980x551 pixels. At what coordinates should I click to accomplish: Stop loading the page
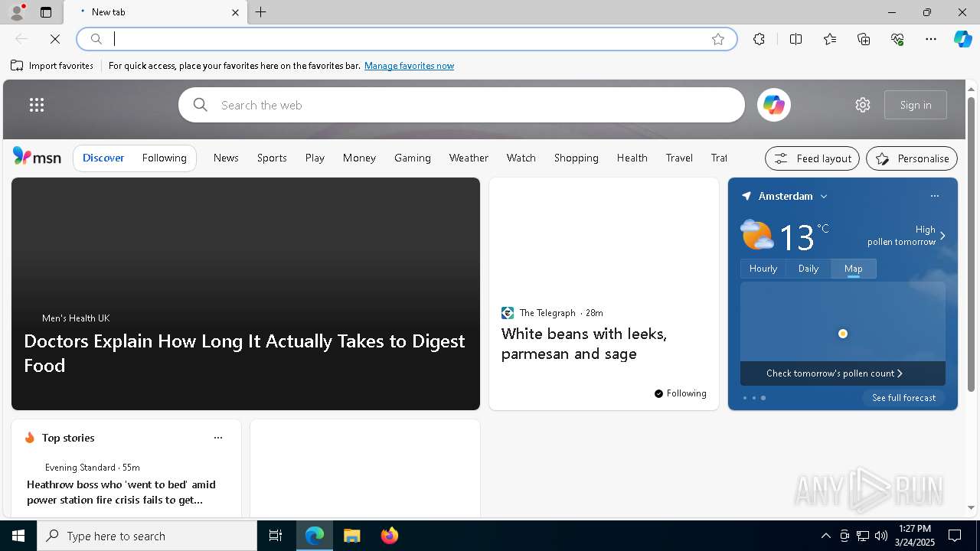(x=55, y=39)
